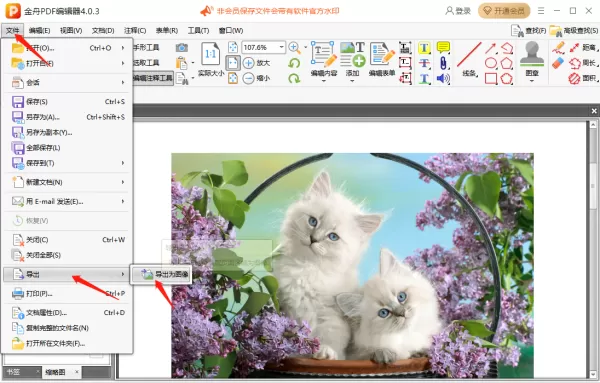Select the red arrow drawing tool
Screen dimensions: 600x383
click(491, 48)
